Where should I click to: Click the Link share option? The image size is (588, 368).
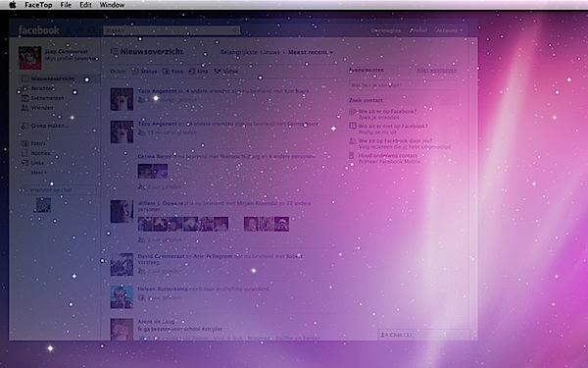point(198,72)
